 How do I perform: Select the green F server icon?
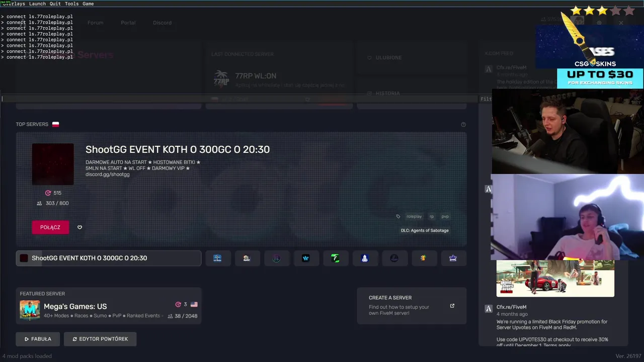click(335, 258)
